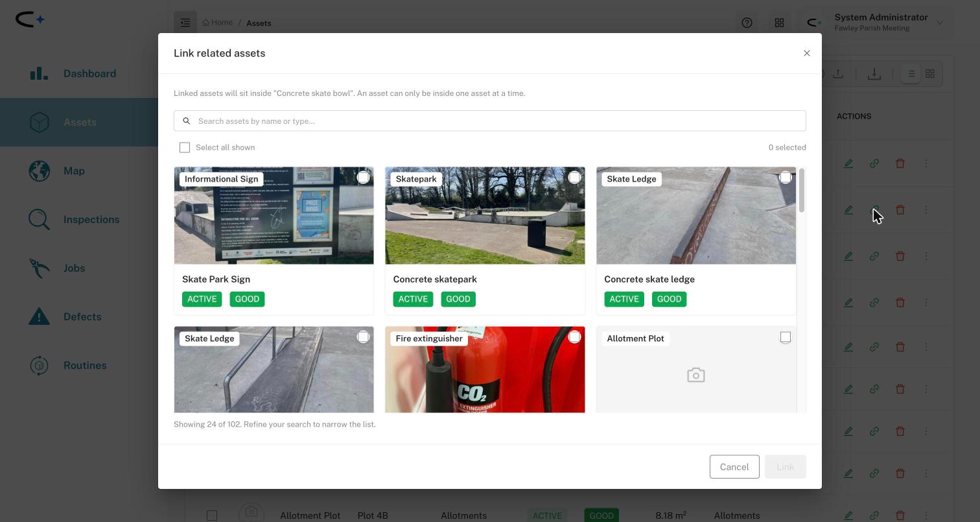Open the help question mark icon
Screen dimensions: 980x522
(747, 23)
